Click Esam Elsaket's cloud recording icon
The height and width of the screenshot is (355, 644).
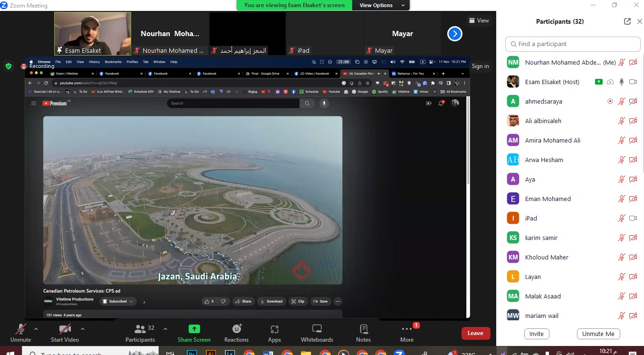[610, 82]
